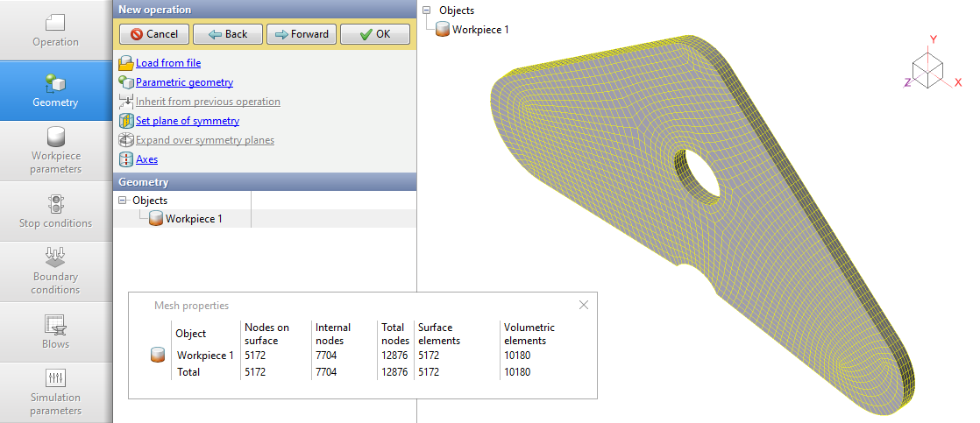
Task: Go to the Stop conditions tab
Action: (x=56, y=212)
